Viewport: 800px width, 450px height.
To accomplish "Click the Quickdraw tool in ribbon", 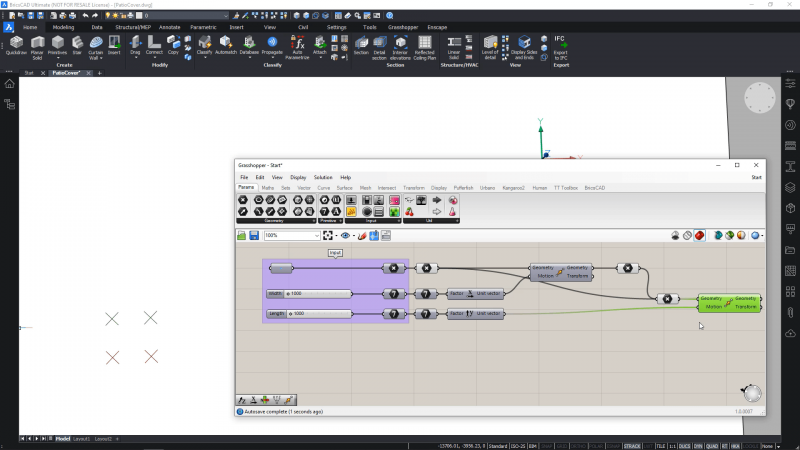I will click(x=16, y=45).
